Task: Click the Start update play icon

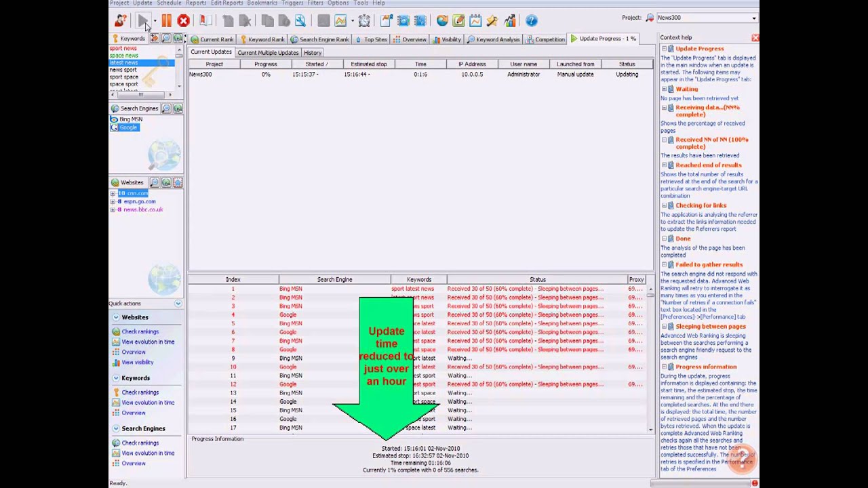Action: 144,21
